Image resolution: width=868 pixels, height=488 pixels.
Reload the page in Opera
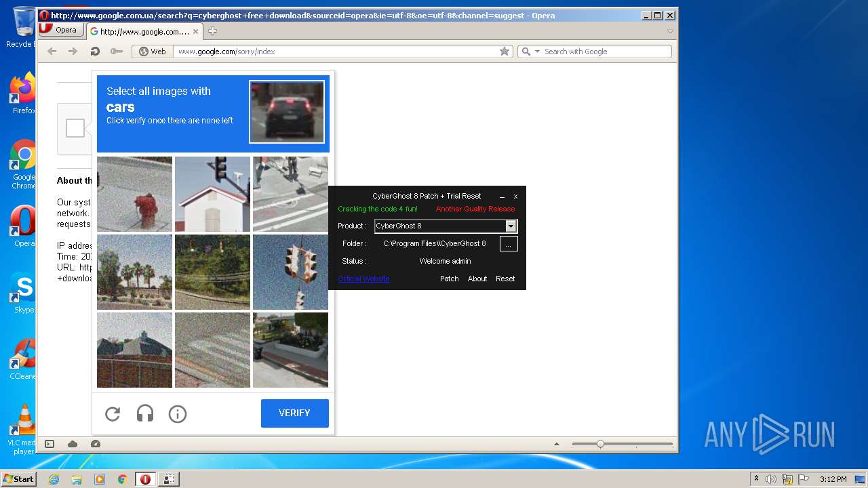95,52
